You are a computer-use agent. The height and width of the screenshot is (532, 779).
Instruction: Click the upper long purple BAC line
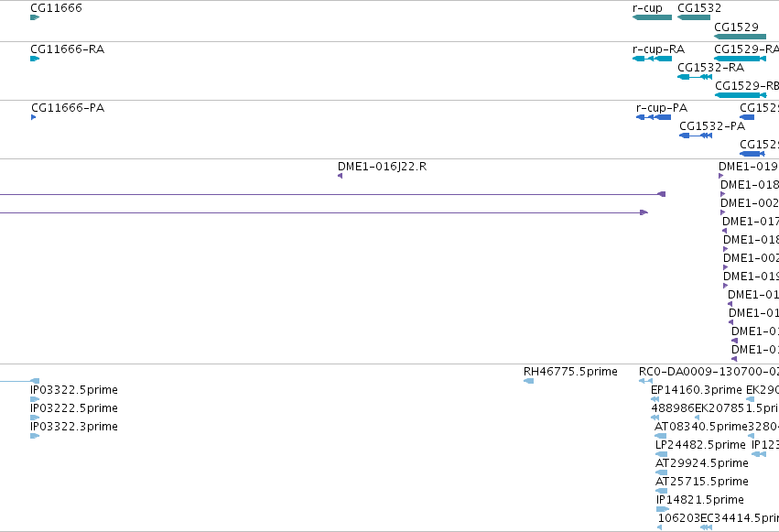[333, 194]
